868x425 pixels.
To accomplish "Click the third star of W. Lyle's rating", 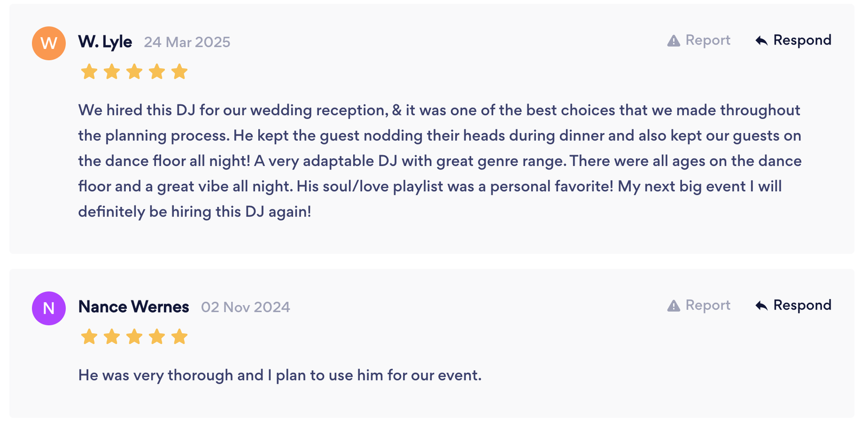I will pyautogui.click(x=134, y=72).
